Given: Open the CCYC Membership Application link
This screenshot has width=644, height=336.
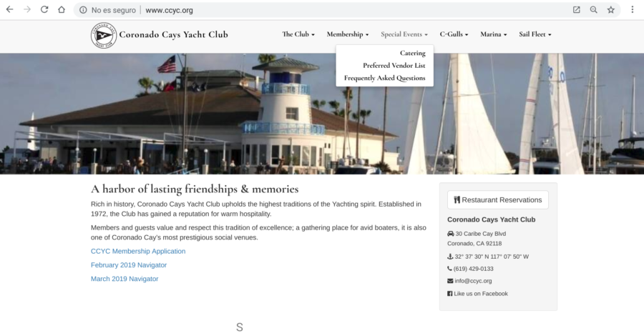Looking at the screenshot, I should point(138,251).
